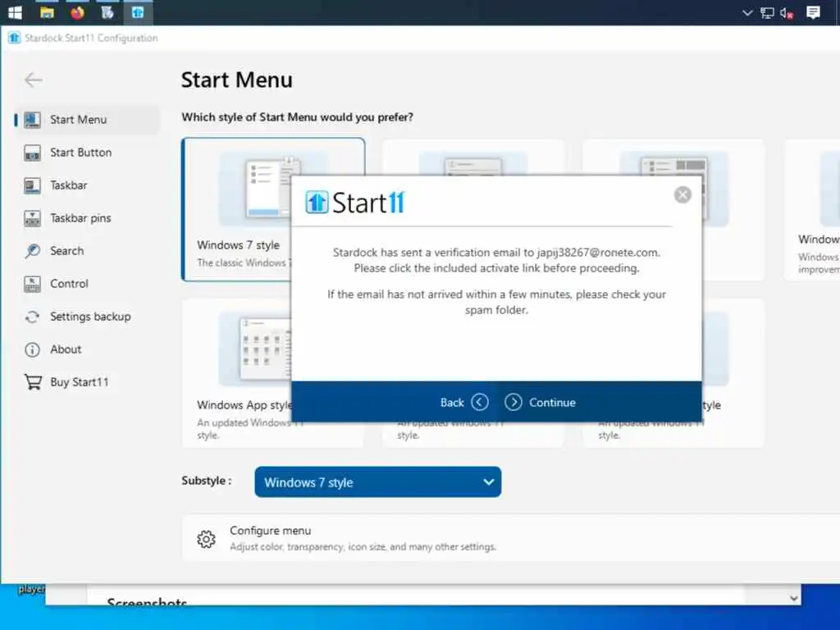
Task: Launch Firefox from the taskbar
Action: coord(77,12)
